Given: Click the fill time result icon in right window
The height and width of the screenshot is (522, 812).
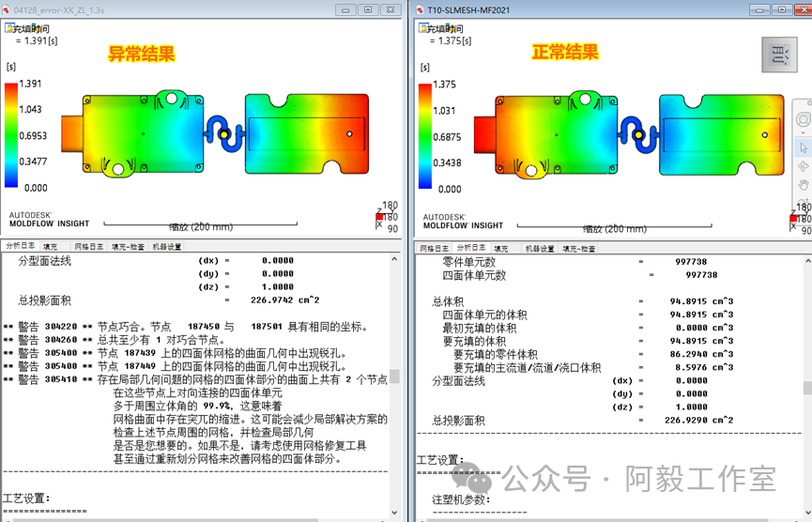Looking at the screenshot, I should click(x=423, y=27).
